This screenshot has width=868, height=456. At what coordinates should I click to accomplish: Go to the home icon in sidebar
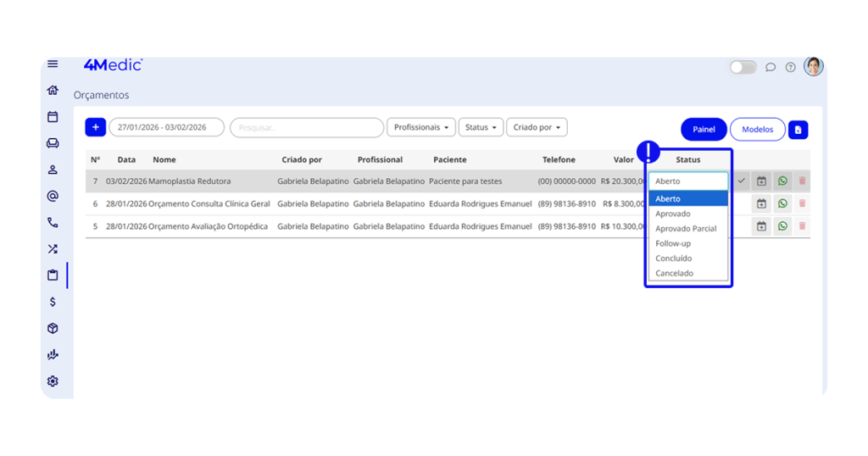(x=53, y=91)
